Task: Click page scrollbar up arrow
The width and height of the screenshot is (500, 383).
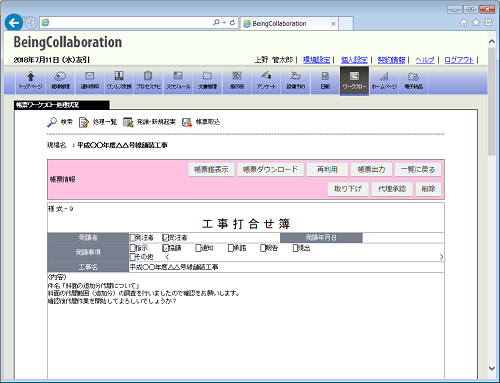Action: 492,42
